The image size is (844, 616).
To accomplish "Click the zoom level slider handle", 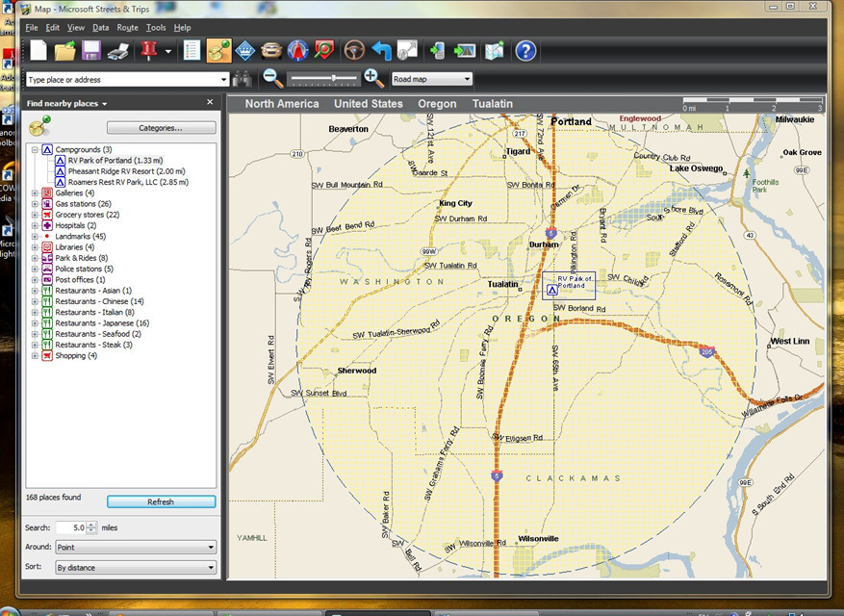I will (x=333, y=79).
